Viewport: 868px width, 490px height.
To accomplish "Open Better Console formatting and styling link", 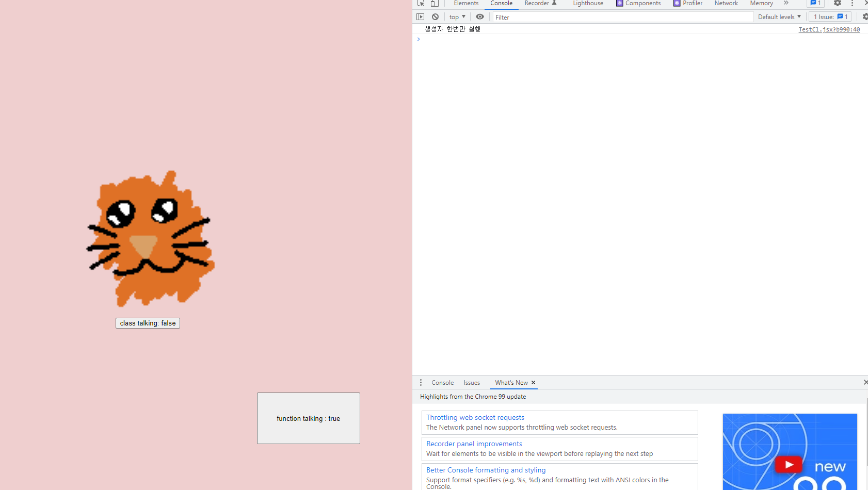I will (x=486, y=470).
